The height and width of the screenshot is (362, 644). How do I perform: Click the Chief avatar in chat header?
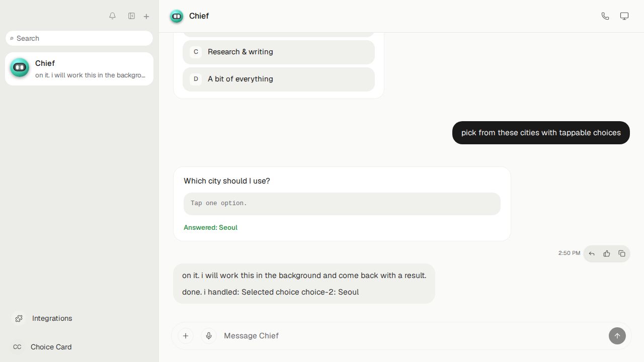[177, 16]
